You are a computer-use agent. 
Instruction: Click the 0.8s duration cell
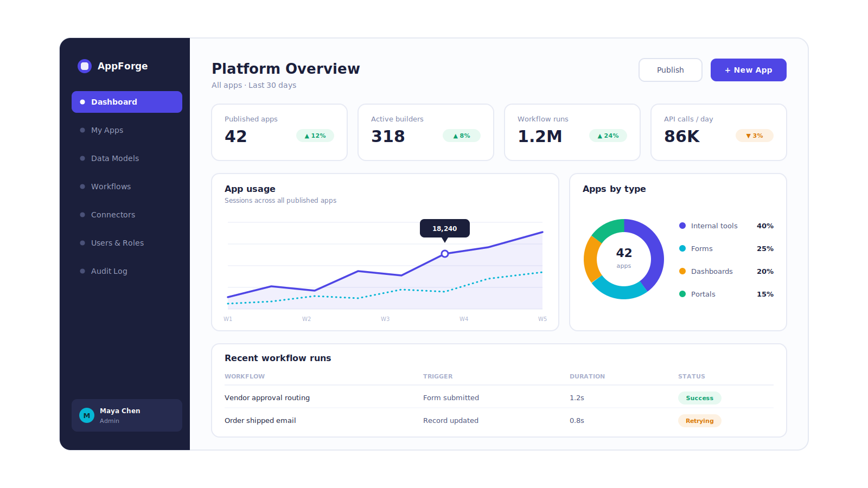[577, 420]
